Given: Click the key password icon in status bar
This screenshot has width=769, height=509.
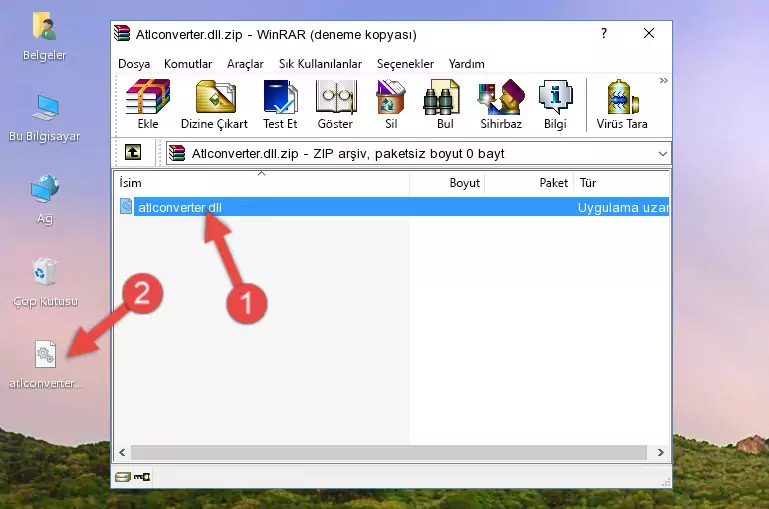Looking at the screenshot, I should 142,476.
